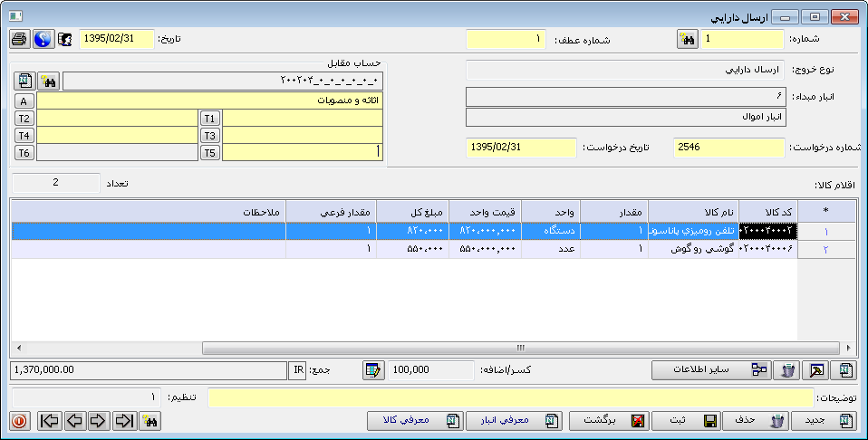Screen dimensions: 868x440
Task: Click the IR currency button
Action: click(297, 370)
